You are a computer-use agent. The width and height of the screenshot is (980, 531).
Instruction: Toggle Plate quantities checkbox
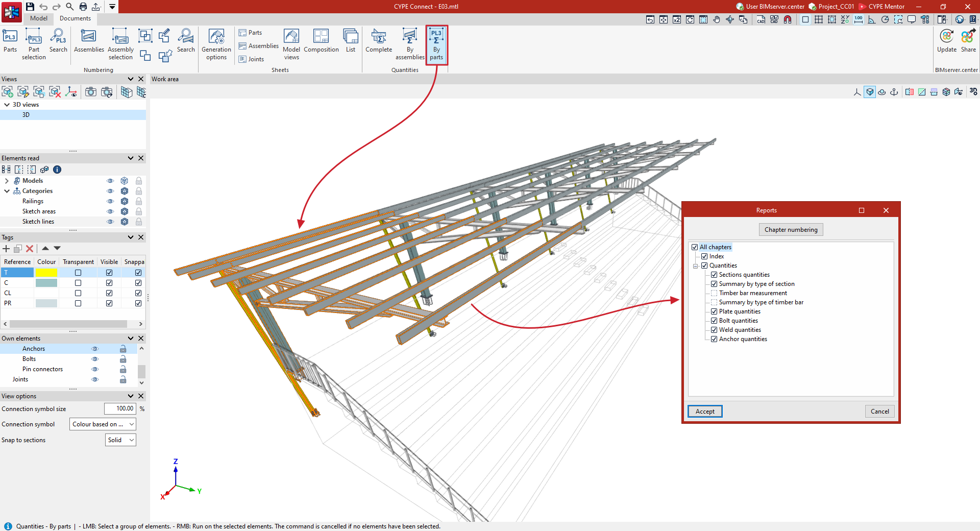click(x=714, y=311)
